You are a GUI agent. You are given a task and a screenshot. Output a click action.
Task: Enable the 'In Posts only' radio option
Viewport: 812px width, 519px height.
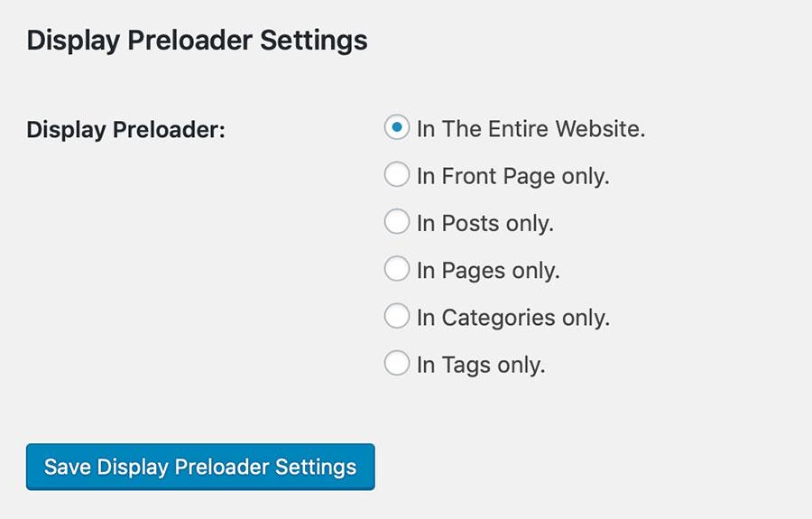(x=397, y=222)
